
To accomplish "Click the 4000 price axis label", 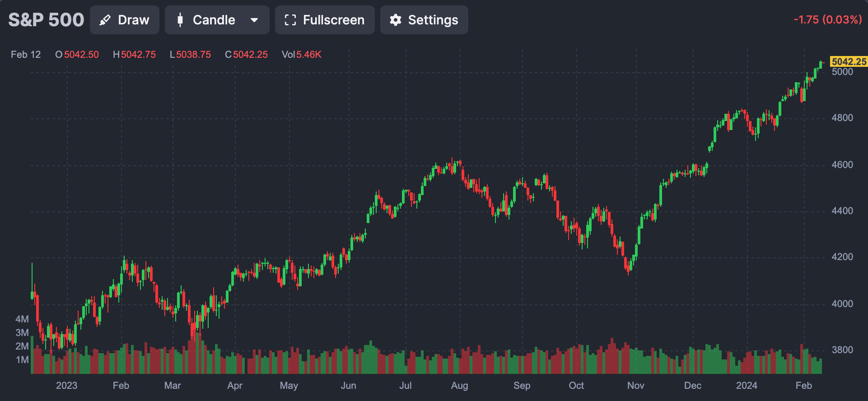I will (x=842, y=304).
